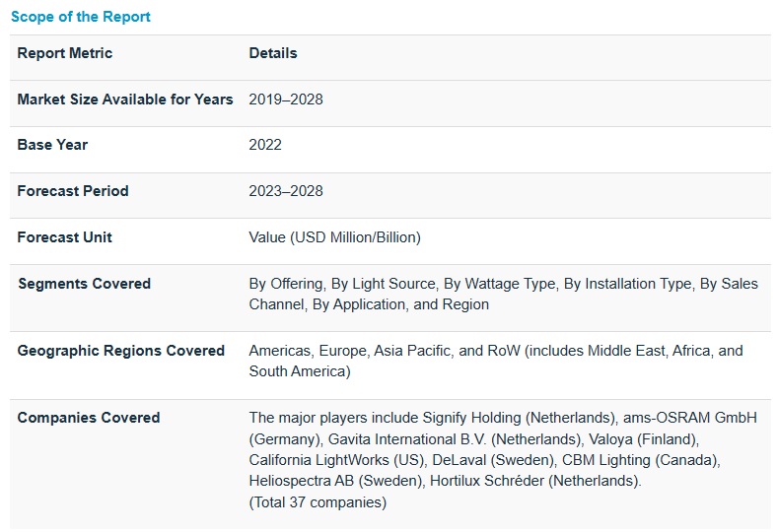Click the '(Total 37 companies)' note

pyautogui.click(x=318, y=502)
